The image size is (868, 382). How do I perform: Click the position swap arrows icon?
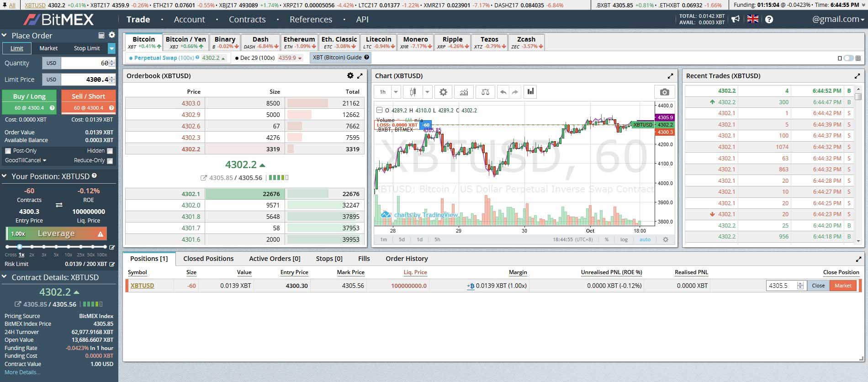[x=59, y=205]
